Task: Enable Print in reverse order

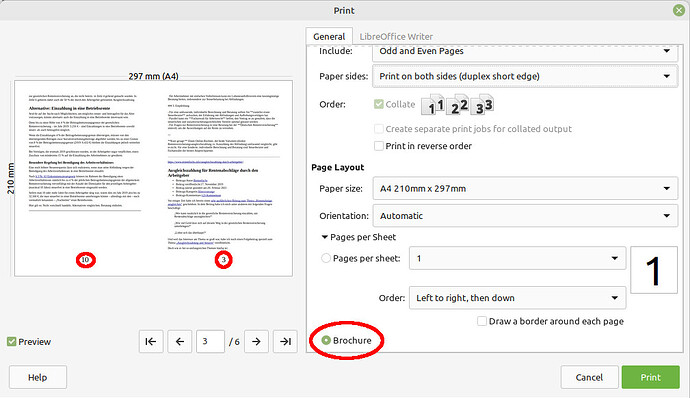Action: (378, 146)
